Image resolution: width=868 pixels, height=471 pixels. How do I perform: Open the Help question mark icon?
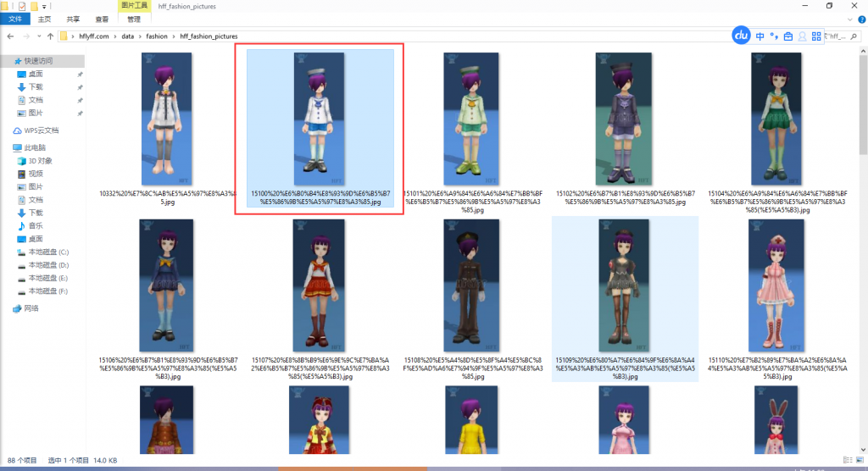861,19
